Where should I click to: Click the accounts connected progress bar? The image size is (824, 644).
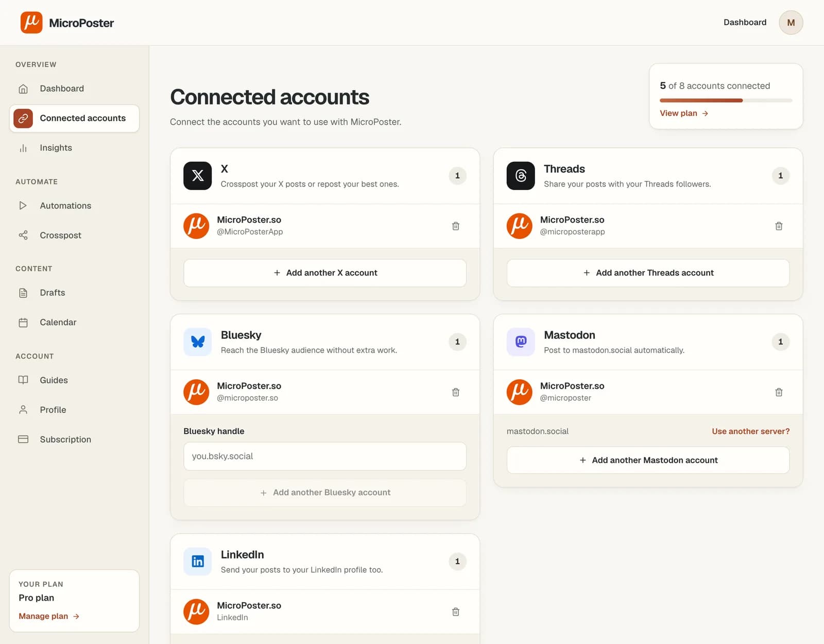point(726,100)
